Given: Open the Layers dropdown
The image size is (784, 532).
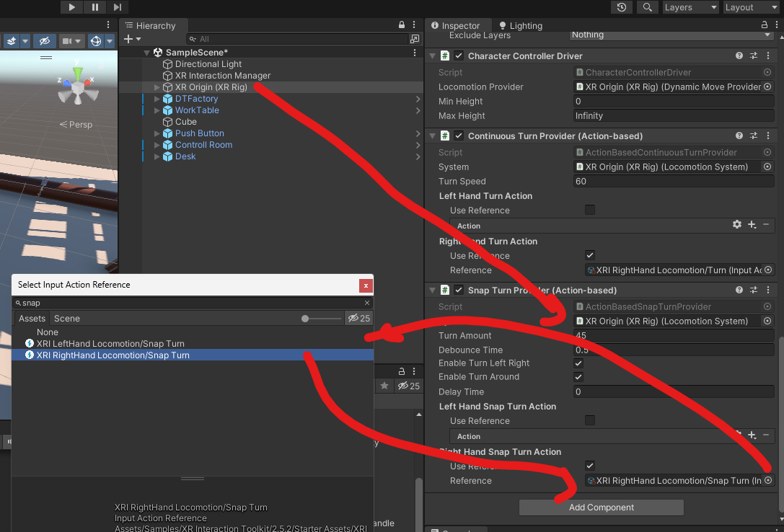Looking at the screenshot, I should 690,7.
